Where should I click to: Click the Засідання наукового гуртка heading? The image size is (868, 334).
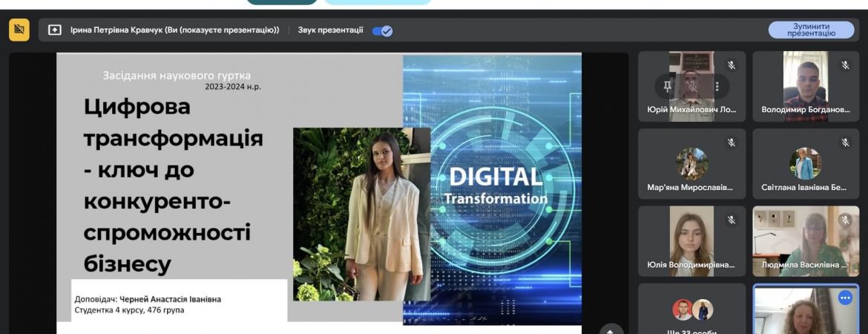pos(177,75)
